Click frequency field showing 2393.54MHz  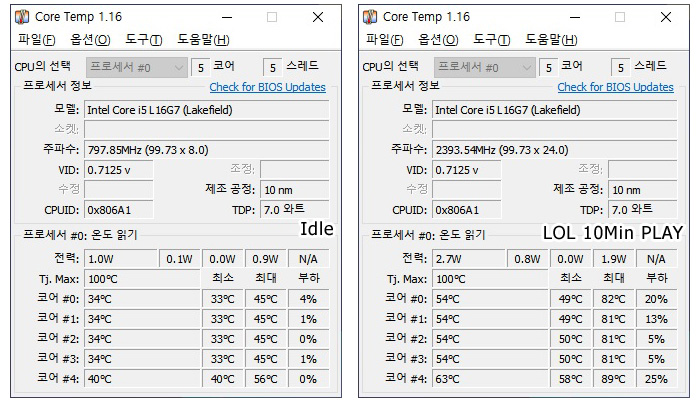click(x=554, y=150)
